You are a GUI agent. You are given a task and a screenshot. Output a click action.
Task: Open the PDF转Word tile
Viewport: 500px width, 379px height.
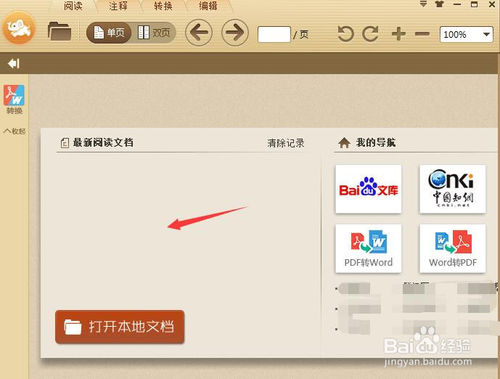[368, 249]
